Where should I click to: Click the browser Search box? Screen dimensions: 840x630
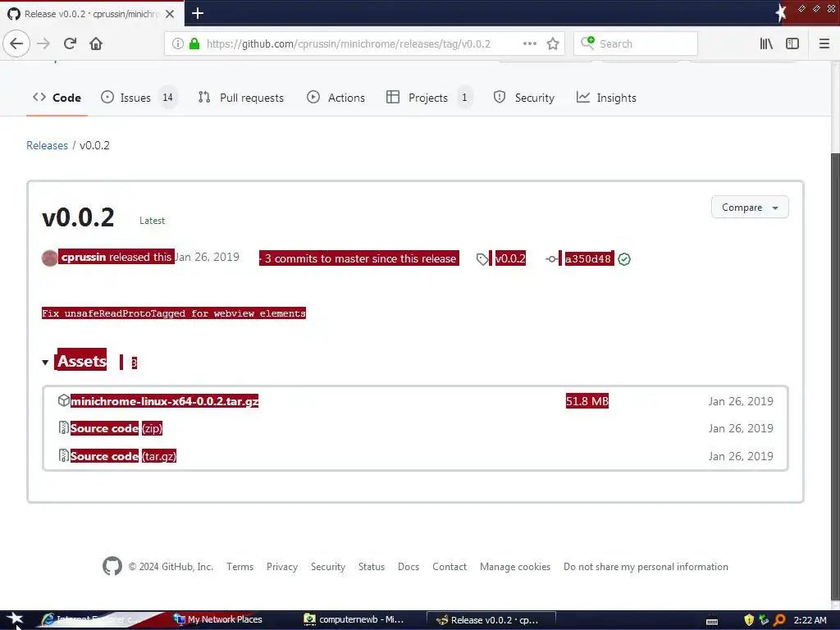pos(636,43)
